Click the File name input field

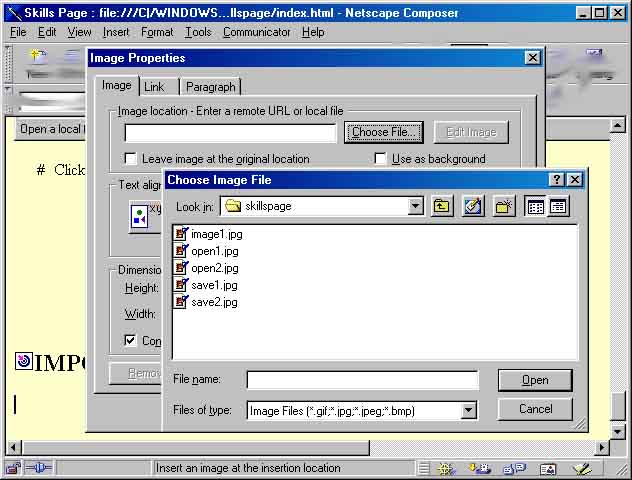click(x=363, y=380)
